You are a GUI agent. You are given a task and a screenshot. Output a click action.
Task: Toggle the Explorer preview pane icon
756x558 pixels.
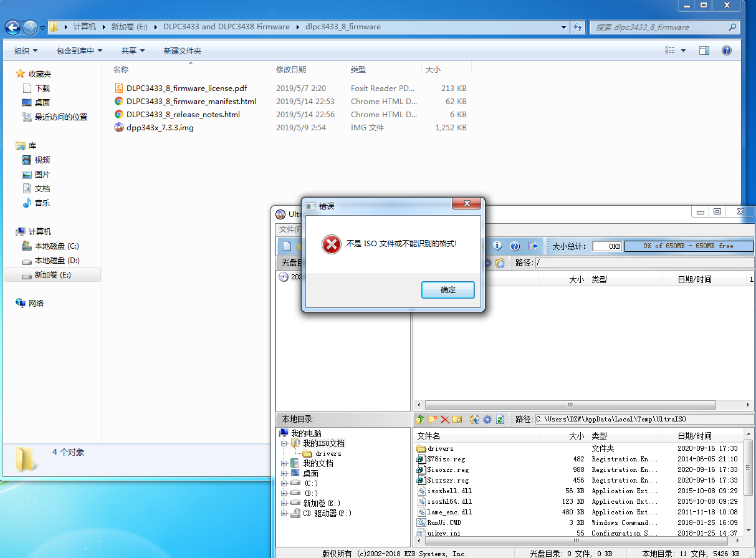coord(704,51)
